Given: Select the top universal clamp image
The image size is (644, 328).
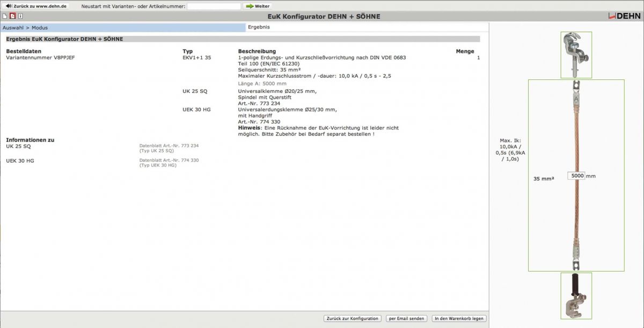Looking at the screenshot, I should 576,55.
